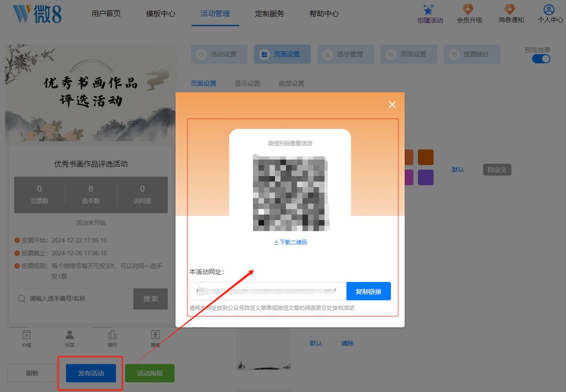
Task: Open 帮助中心 menu
Action: tap(325, 14)
